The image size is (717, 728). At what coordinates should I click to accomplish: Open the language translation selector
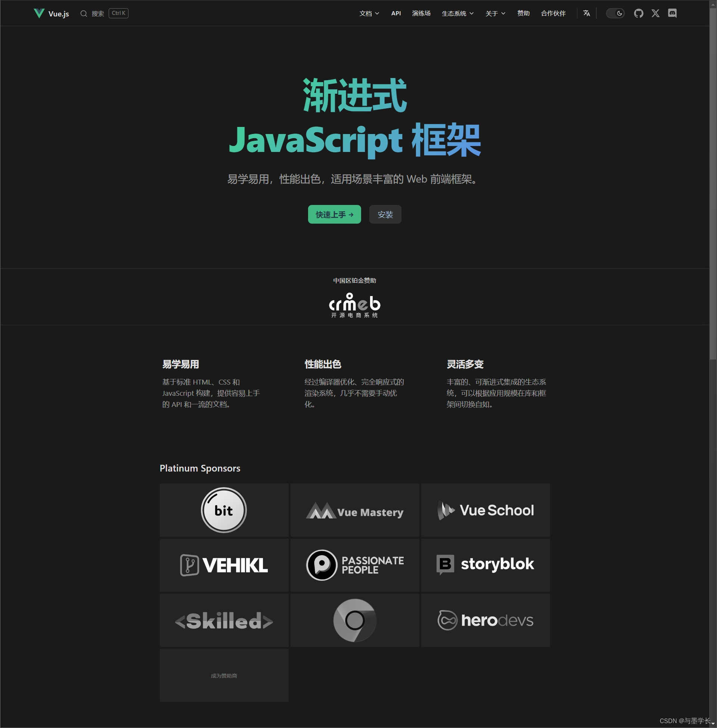[x=586, y=13]
